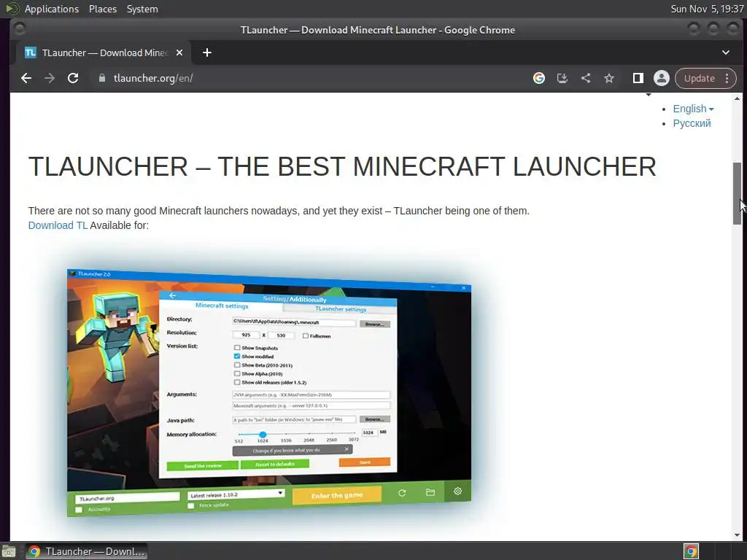Bookmark this tab with the star

tap(609, 78)
